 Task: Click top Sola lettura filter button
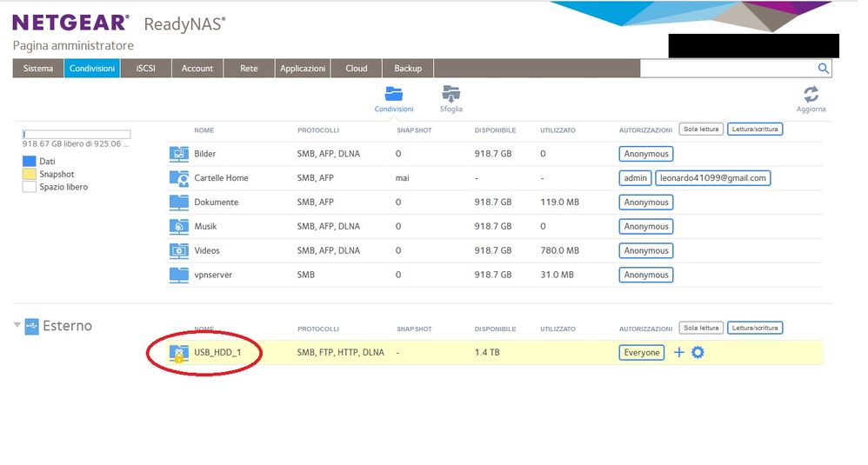(x=701, y=130)
